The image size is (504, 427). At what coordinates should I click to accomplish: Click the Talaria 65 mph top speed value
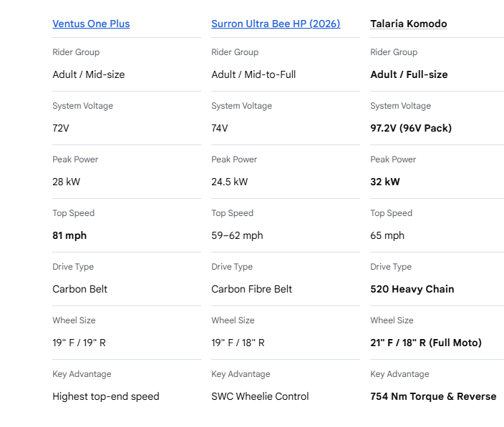pos(387,235)
